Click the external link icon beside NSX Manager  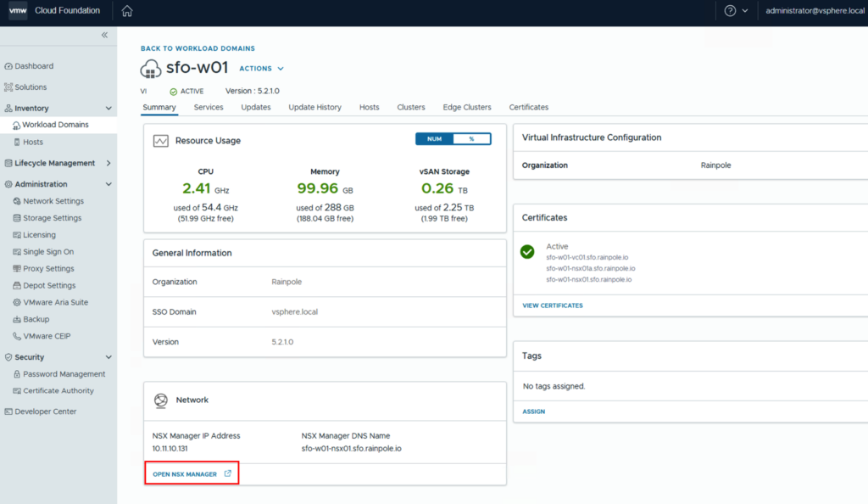point(227,473)
